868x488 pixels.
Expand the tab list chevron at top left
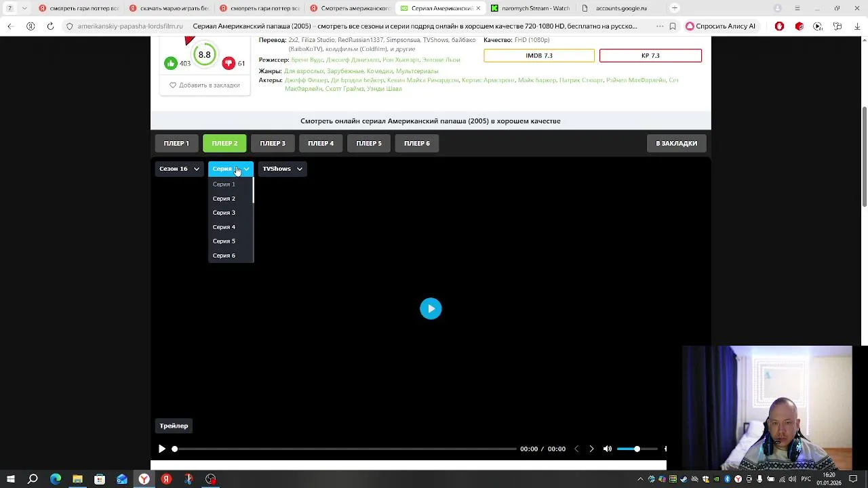tap(24, 8)
